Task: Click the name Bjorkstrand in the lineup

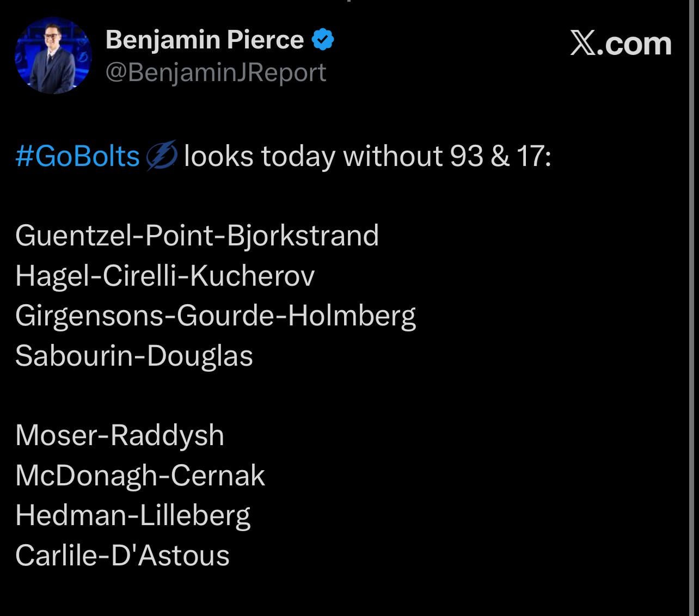Action: (x=302, y=236)
